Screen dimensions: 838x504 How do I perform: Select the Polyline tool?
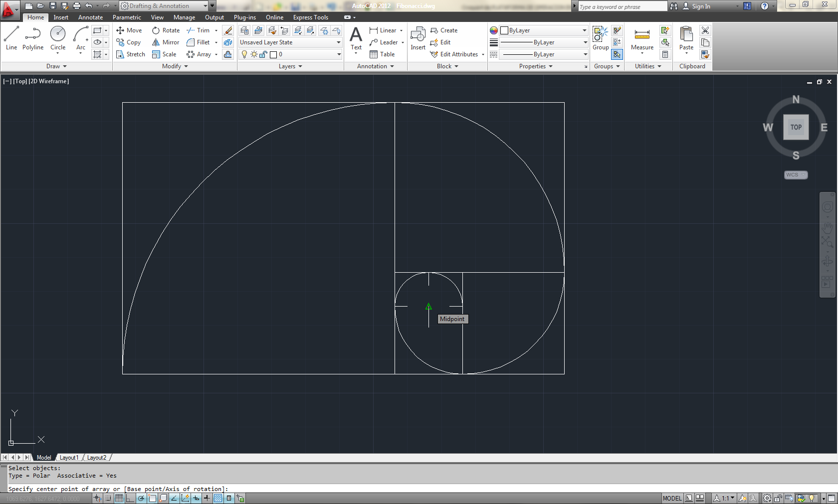[x=33, y=38]
